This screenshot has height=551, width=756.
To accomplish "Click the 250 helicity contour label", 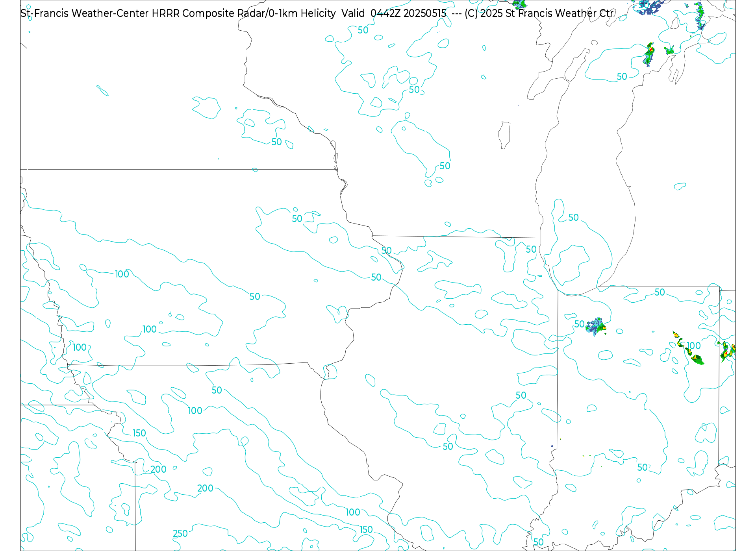I will tap(180, 534).
